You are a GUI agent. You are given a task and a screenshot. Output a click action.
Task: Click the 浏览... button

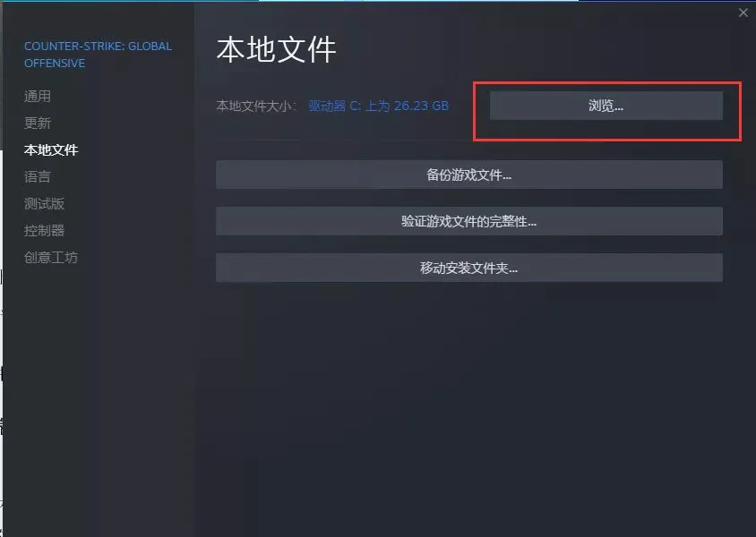pos(606,106)
